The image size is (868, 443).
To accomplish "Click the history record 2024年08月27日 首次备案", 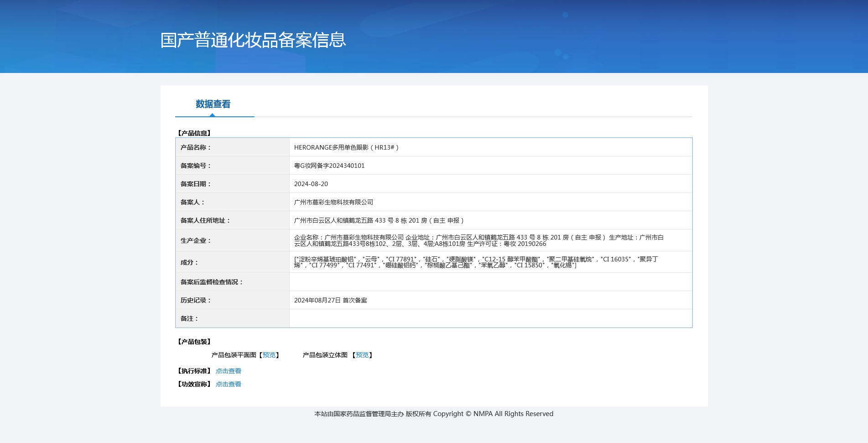I will [331, 300].
